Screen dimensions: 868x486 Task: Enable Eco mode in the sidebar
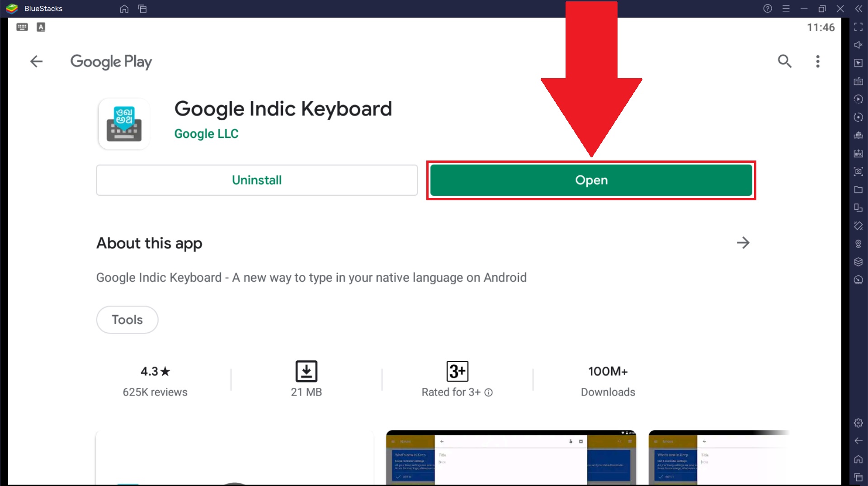coord(858,280)
